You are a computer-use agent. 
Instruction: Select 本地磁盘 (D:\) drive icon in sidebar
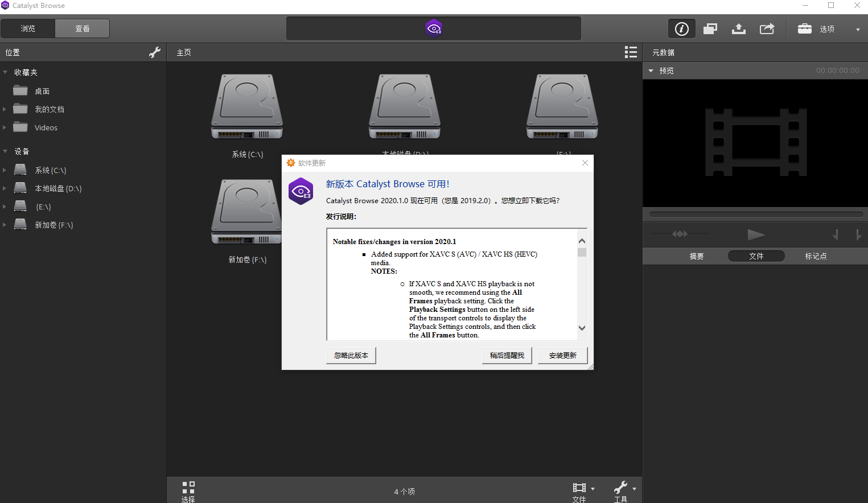coord(20,188)
